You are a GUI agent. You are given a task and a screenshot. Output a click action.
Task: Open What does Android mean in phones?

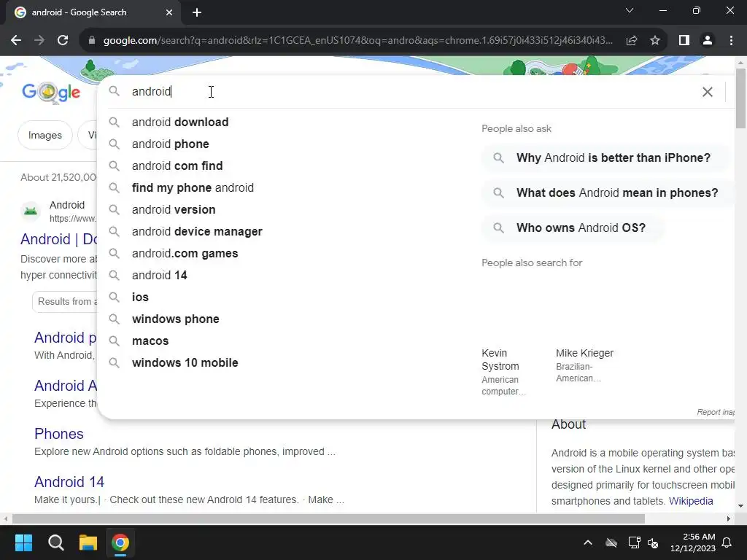pos(608,192)
